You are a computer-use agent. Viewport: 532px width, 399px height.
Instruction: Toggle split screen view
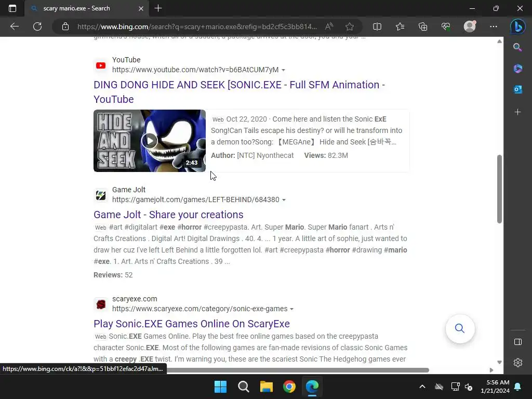click(377, 26)
